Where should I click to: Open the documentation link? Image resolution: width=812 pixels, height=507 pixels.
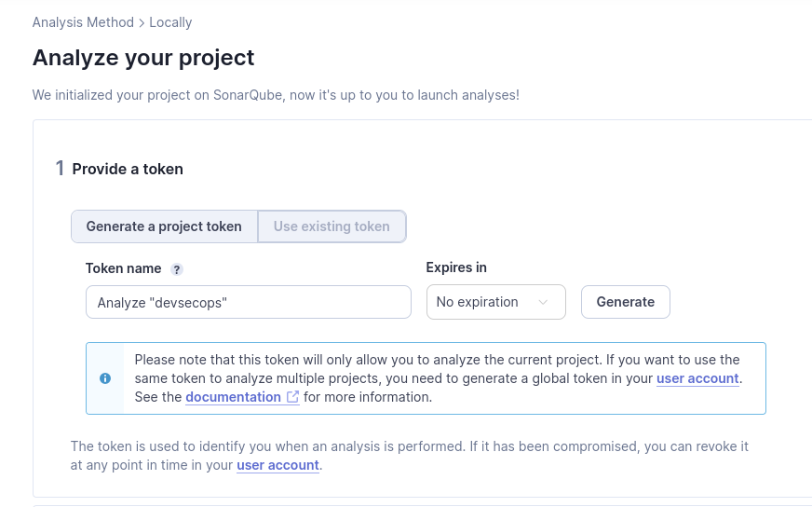pyautogui.click(x=233, y=397)
